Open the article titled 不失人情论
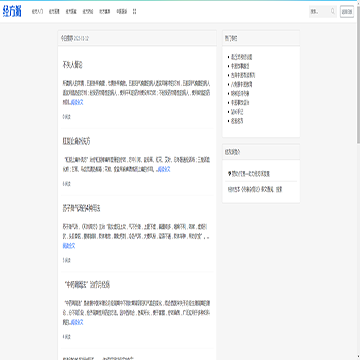 coord(72,65)
